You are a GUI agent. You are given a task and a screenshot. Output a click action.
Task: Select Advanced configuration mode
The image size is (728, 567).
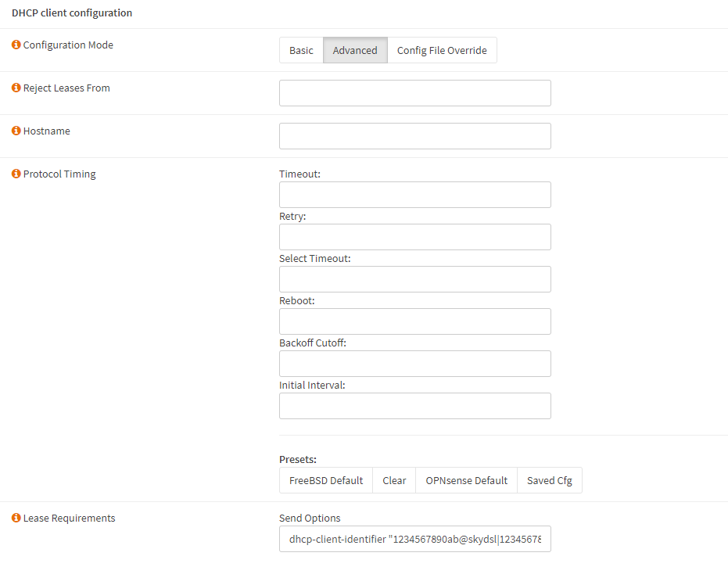click(x=355, y=50)
